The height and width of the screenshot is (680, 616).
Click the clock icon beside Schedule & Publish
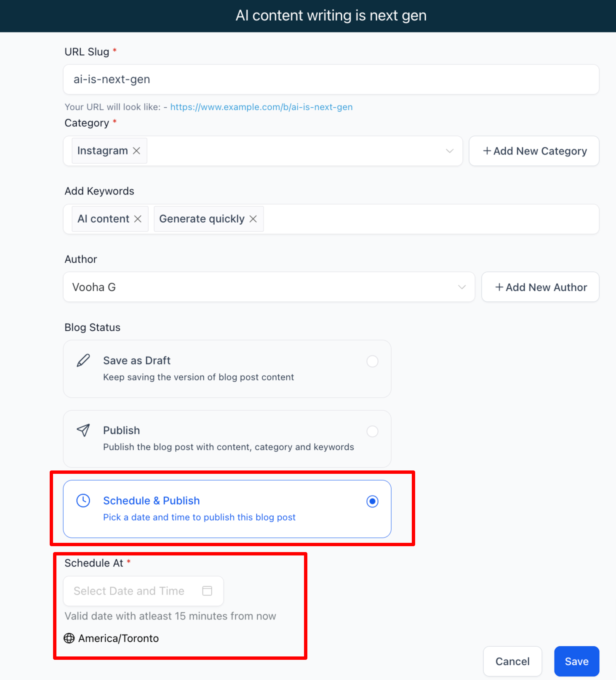(x=83, y=501)
